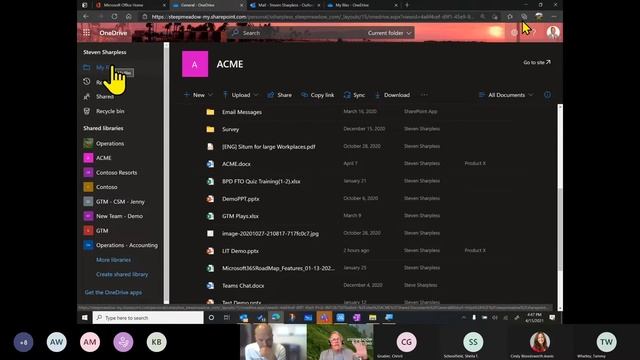
Task: Click Sync in the command bar
Action: [354, 95]
